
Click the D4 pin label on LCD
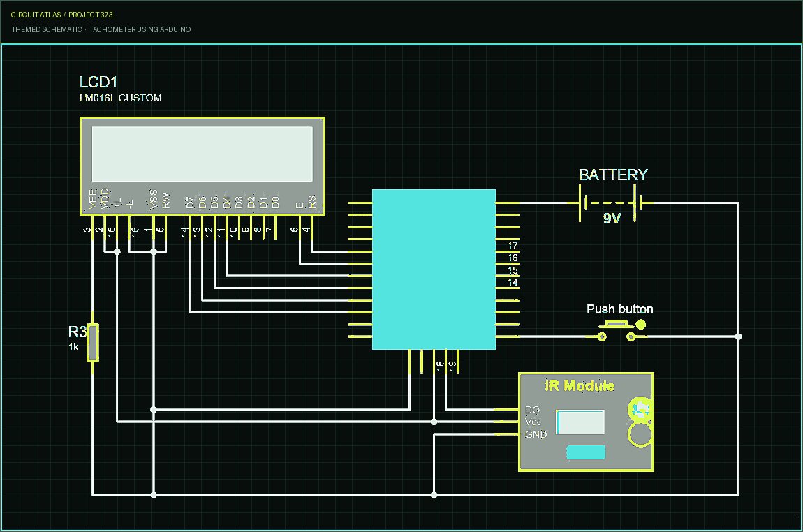click(x=227, y=202)
